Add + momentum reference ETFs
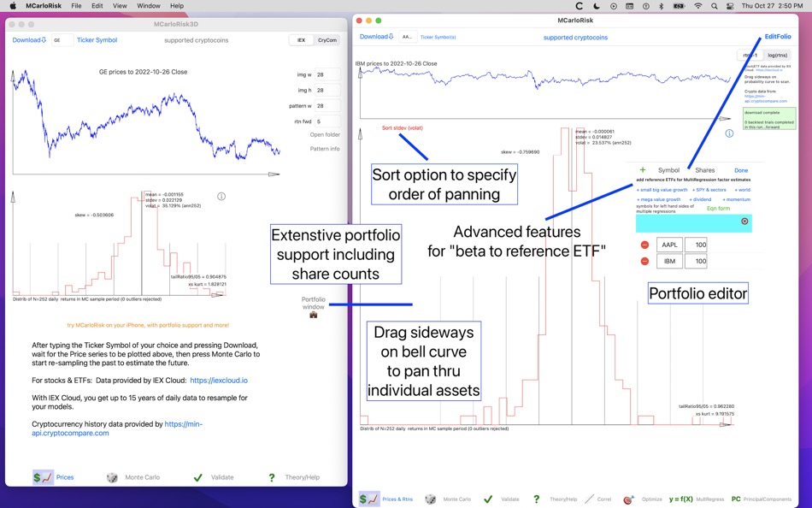Image resolution: width=812 pixels, height=508 pixels. coord(737,199)
